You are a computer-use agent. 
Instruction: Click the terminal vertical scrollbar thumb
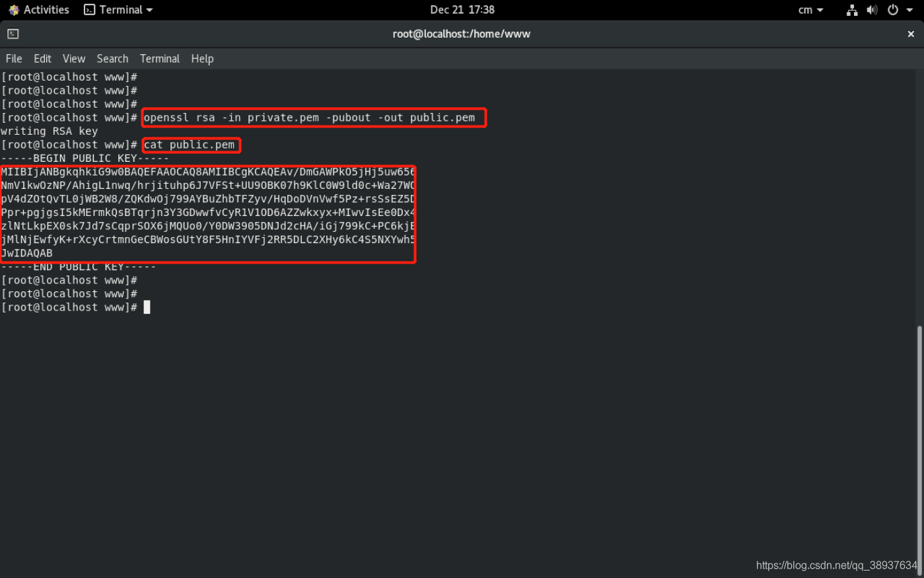[919, 451]
